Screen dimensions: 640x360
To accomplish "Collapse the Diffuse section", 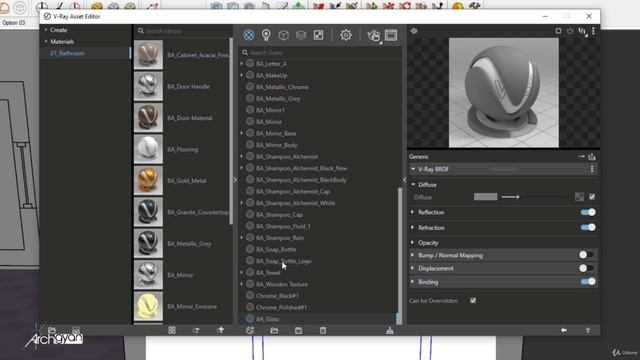I will click(x=413, y=184).
